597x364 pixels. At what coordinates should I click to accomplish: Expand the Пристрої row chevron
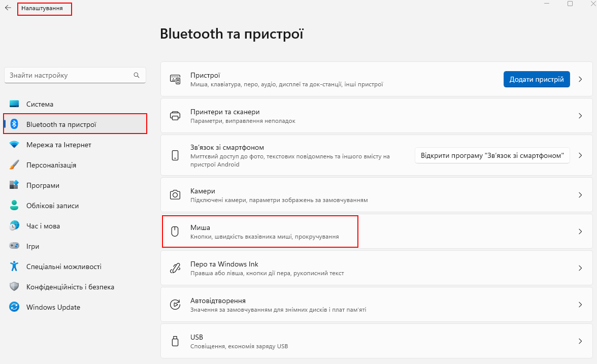[x=580, y=79]
